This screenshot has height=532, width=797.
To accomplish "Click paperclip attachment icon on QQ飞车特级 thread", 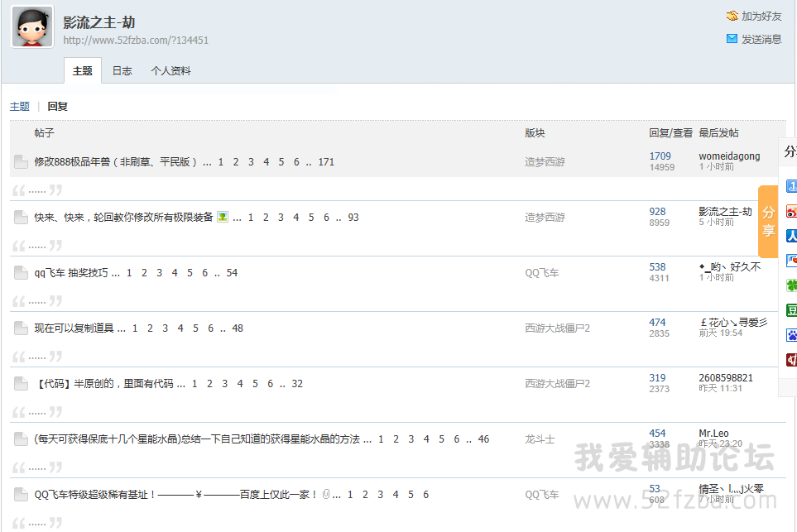I will point(326,494).
